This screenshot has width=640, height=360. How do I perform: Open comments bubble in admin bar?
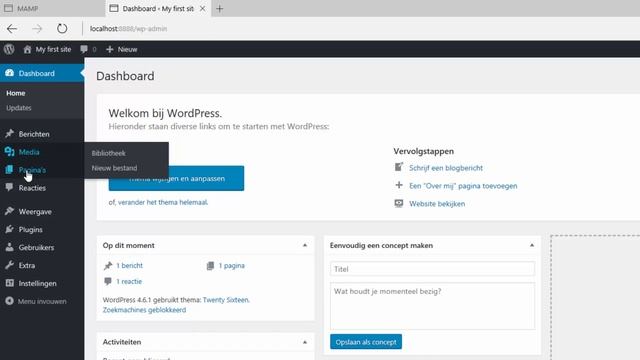(x=84, y=49)
